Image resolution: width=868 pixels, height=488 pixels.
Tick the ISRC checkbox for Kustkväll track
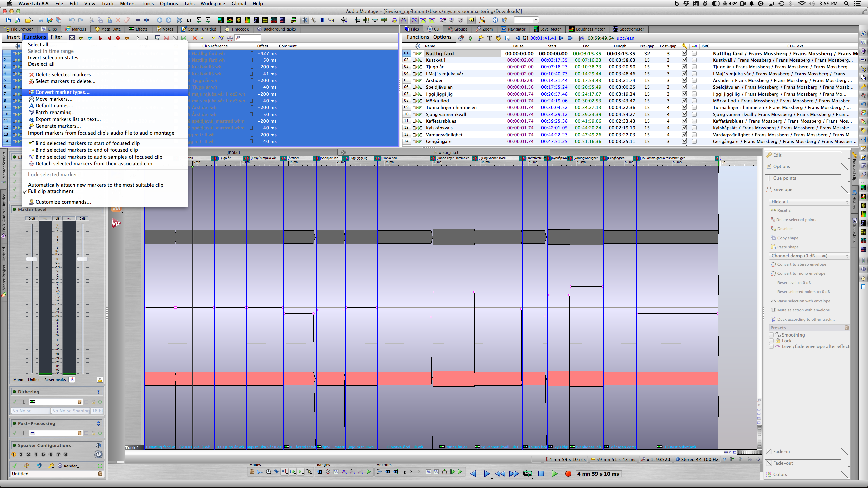694,60
